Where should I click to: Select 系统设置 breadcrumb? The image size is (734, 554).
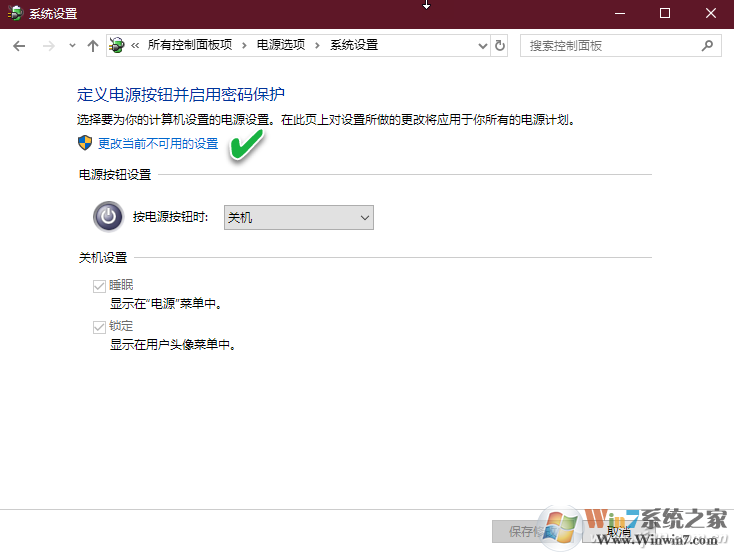pyautogui.click(x=354, y=45)
